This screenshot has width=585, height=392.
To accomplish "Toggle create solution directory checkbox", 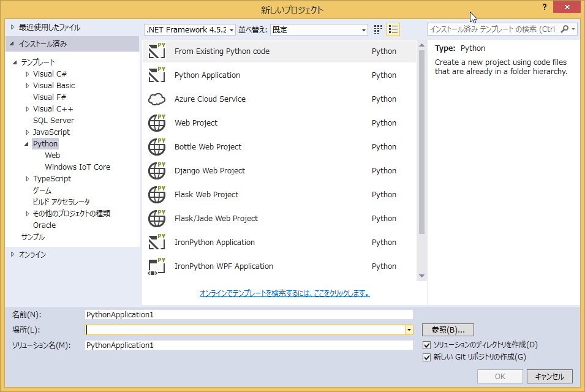I will [427, 345].
